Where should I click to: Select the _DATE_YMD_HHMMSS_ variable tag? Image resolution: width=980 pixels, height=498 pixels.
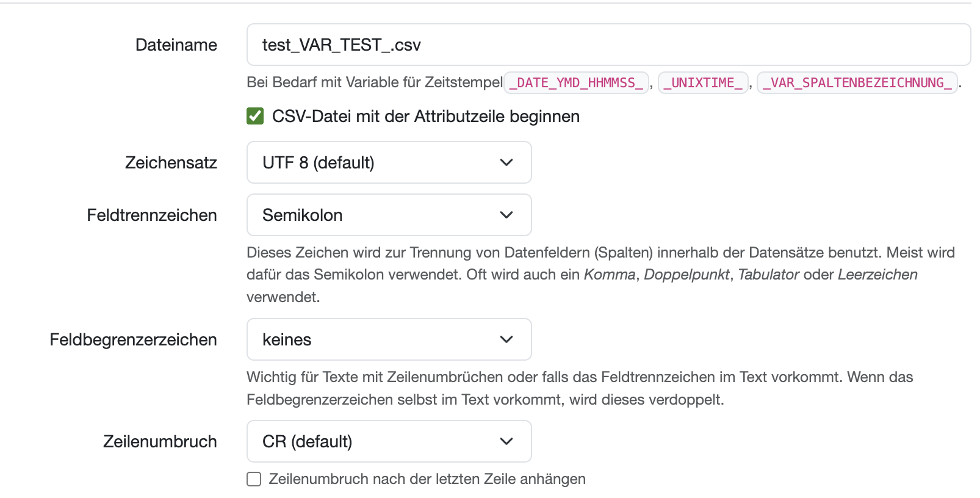[576, 83]
